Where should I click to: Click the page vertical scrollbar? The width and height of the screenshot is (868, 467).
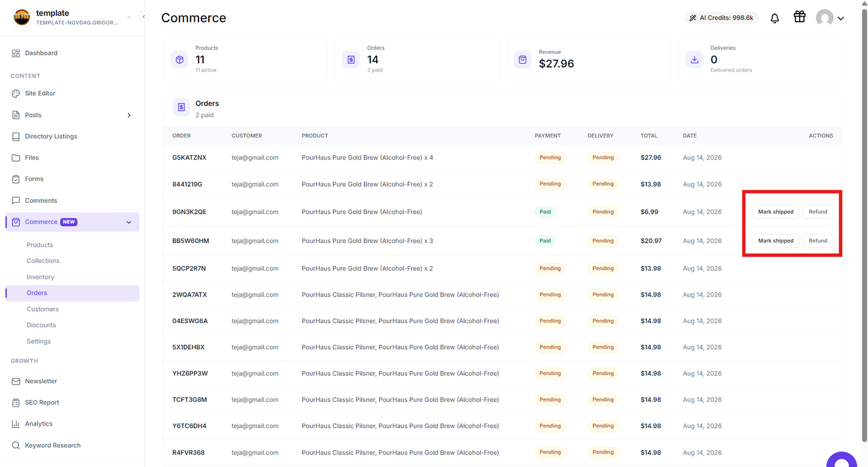(x=864, y=223)
